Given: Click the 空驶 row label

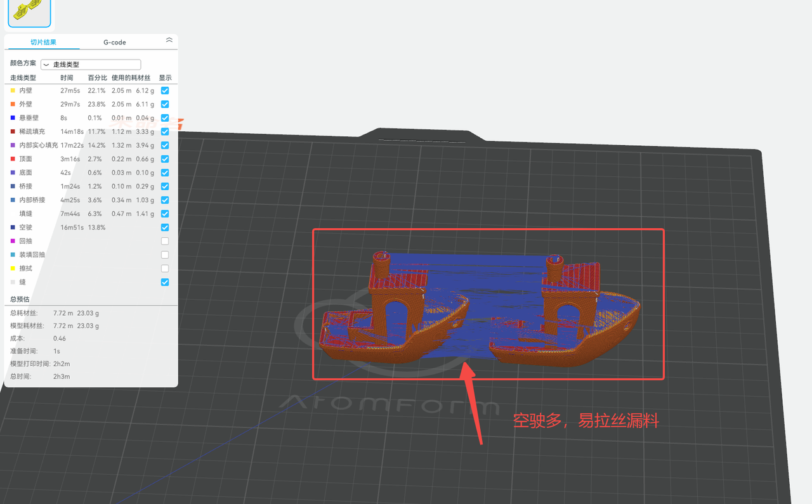Looking at the screenshot, I should click(x=25, y=228).
